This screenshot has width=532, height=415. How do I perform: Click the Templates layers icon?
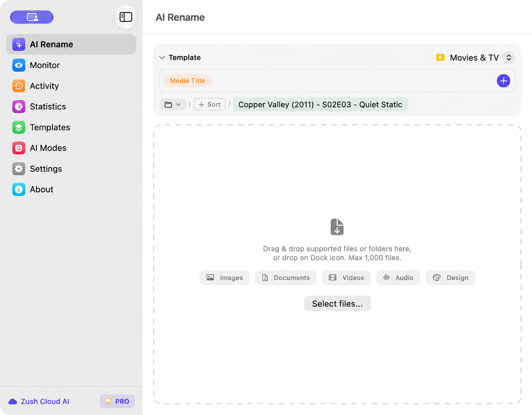19,127
